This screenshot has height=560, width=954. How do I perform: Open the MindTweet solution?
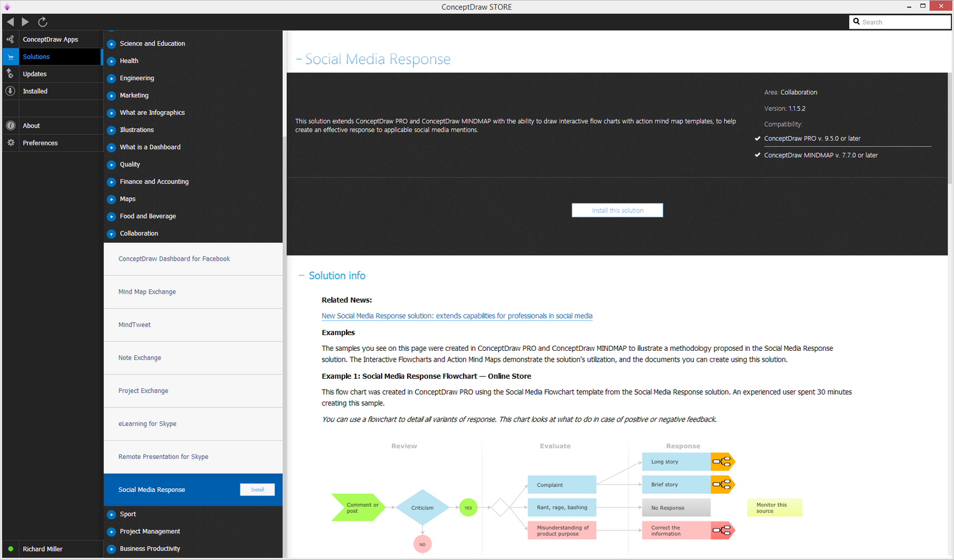point(193,325)
